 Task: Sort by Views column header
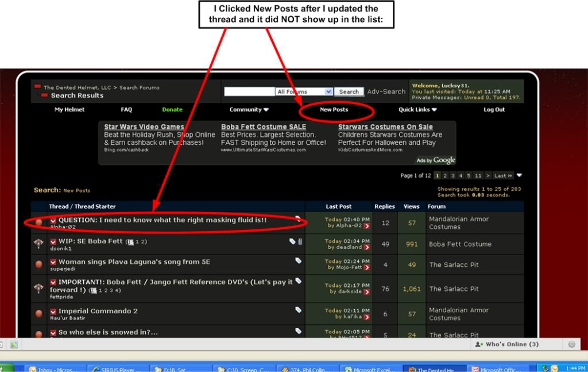click(411, 206)
